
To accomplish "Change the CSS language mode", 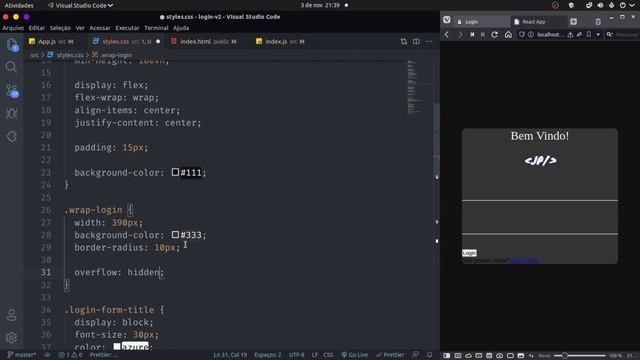I will (x=328, y=355).
